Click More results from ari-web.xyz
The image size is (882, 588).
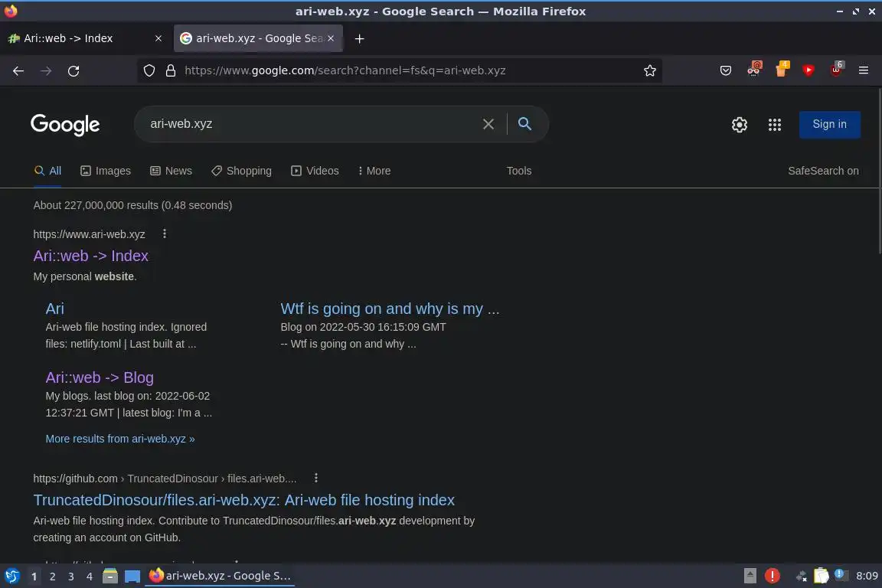pyautogui.click(x=119, y=439)
